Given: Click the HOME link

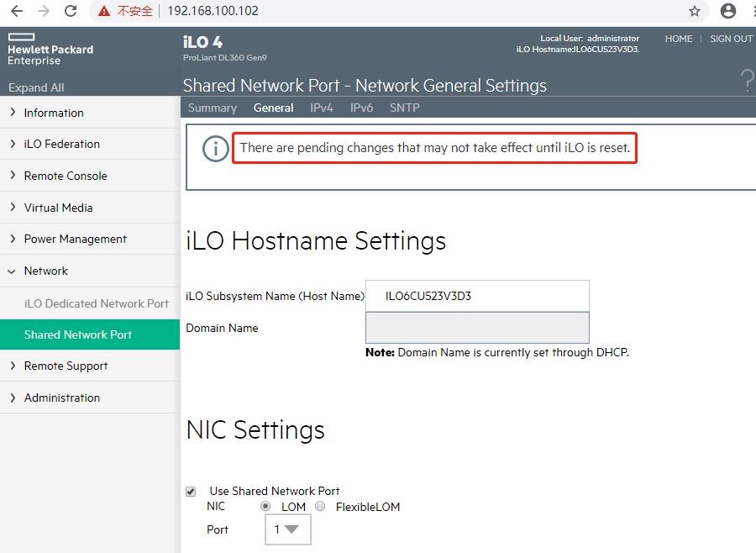Looking at the screenshot, I should pos(679,38).
